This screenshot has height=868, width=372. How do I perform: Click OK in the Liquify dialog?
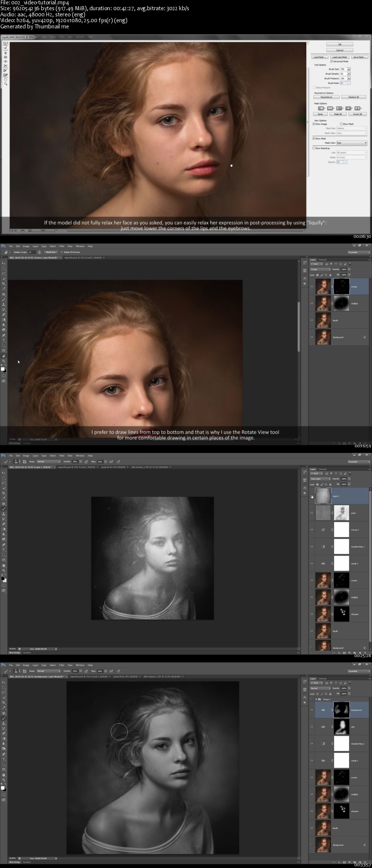[x=340, y=44]
